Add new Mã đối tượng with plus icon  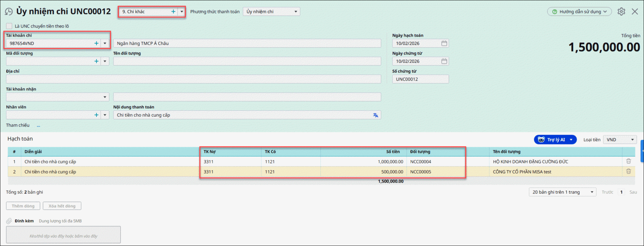[x=96, y=61]
